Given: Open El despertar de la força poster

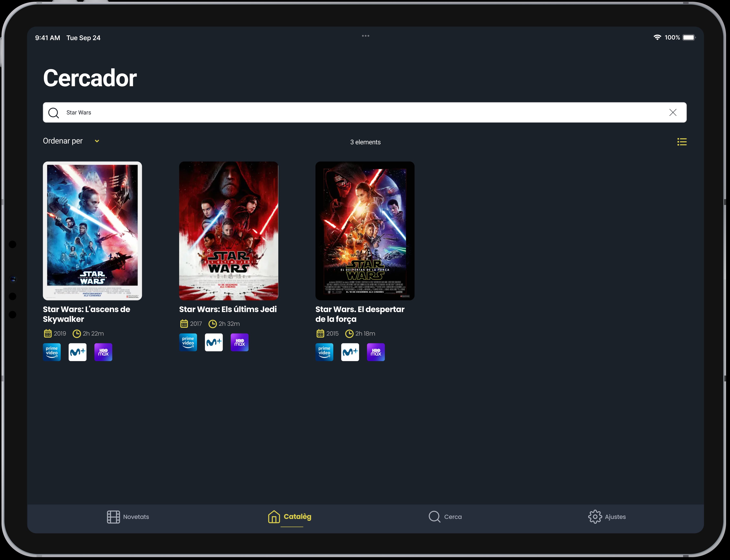Looking at the screenshot, I should point(365,231).
